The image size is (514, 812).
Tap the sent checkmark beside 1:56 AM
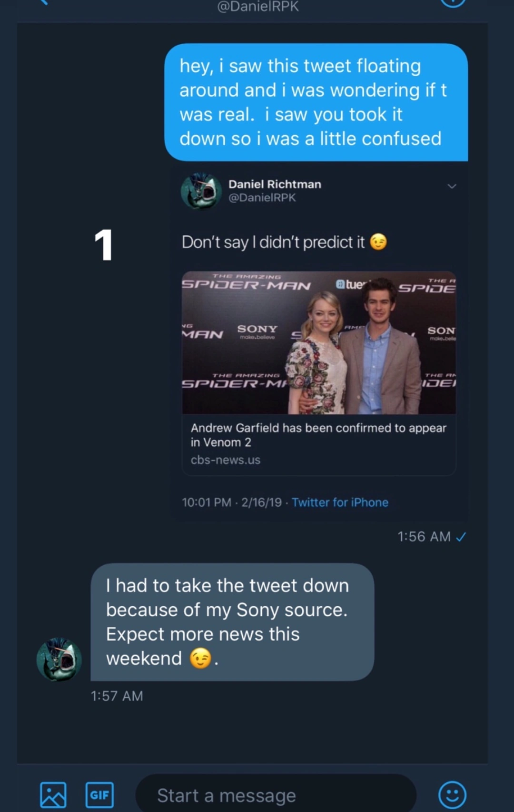pyautogui.click(x=461, y=537)
